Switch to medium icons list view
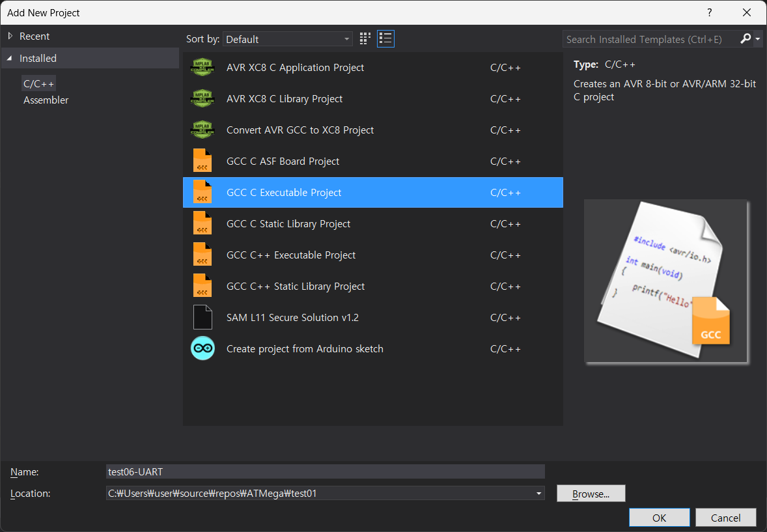 coord(385,38)
